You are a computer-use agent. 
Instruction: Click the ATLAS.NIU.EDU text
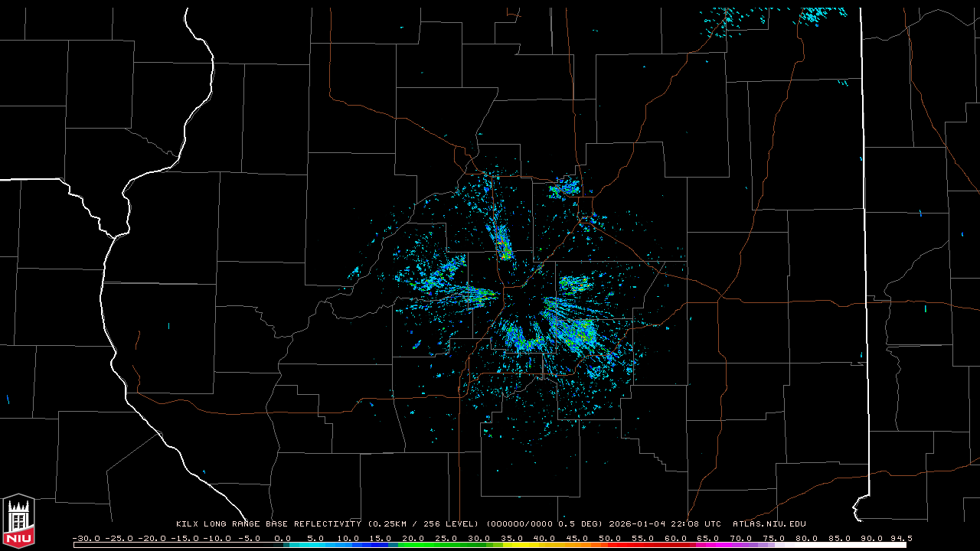[x=769, y=524]
